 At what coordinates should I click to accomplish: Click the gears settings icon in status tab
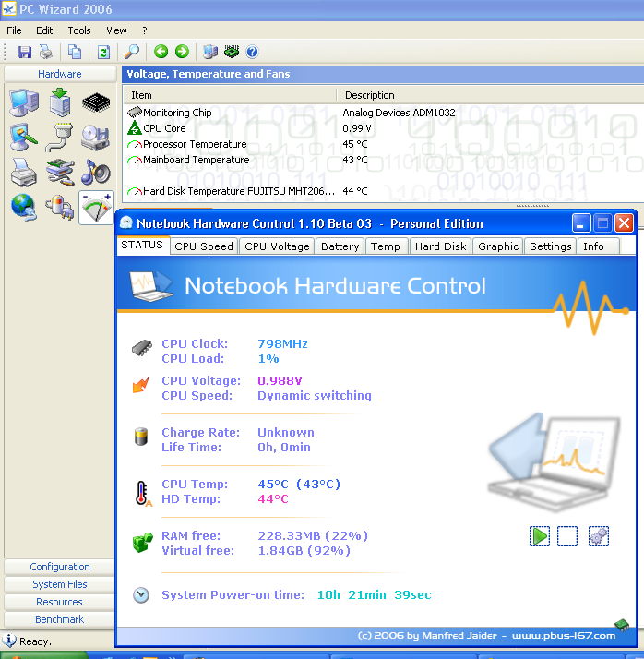pos(599,536)
